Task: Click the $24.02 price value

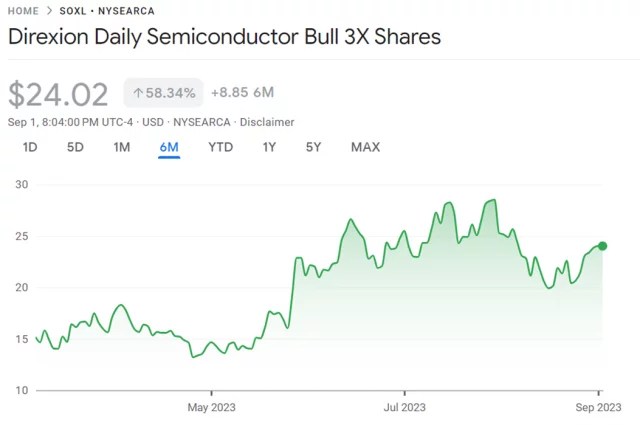Action: coord(58,94)
